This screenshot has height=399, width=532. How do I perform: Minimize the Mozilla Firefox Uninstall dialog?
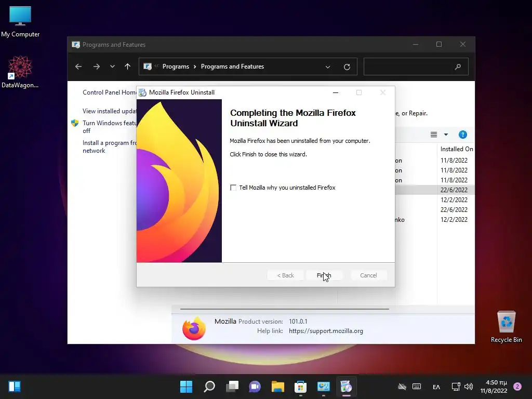pyautogui.click(x=336, y=92)
